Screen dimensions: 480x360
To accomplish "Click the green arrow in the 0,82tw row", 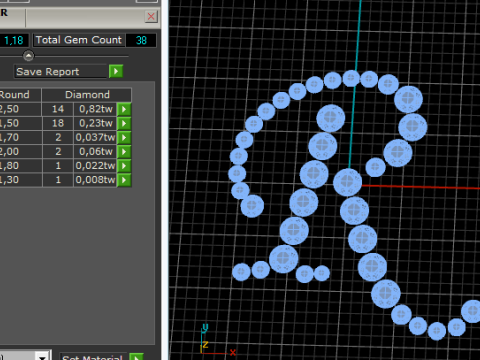I will click(124, 109).
